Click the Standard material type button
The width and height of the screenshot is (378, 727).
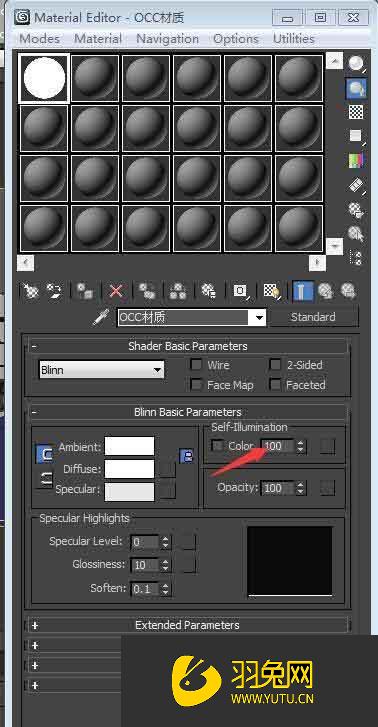[313, 317]
